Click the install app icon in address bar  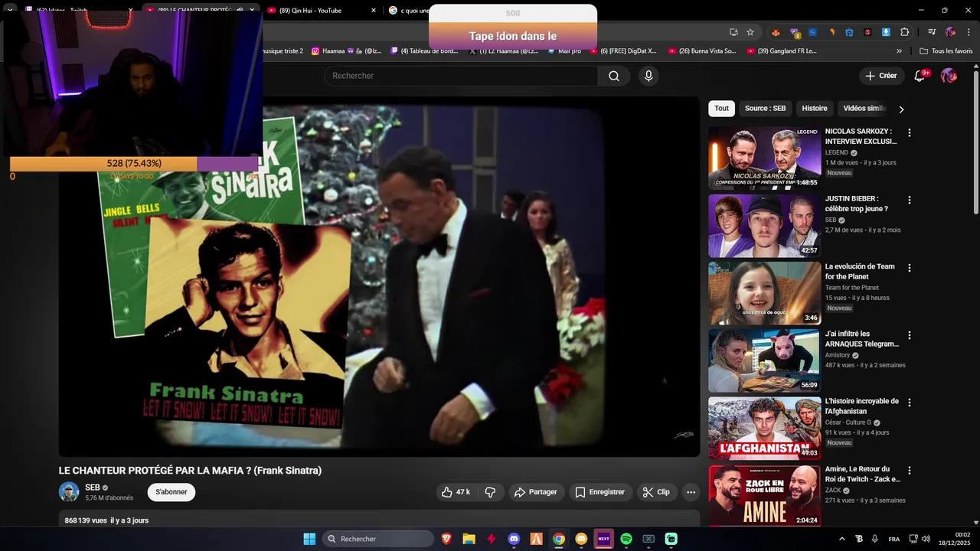[x=733, y=32]
